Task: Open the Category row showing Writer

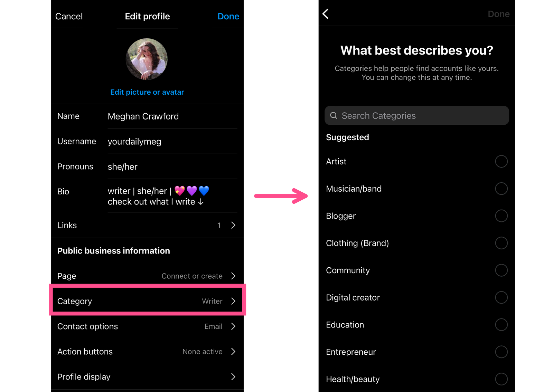Action: click(x=147, y=301)
